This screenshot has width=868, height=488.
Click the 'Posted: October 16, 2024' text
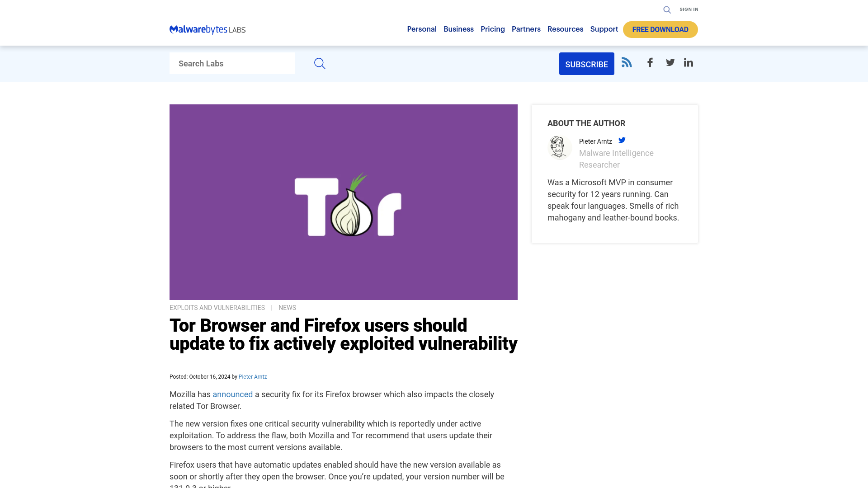pyautogui.click(x=200, y=377)
